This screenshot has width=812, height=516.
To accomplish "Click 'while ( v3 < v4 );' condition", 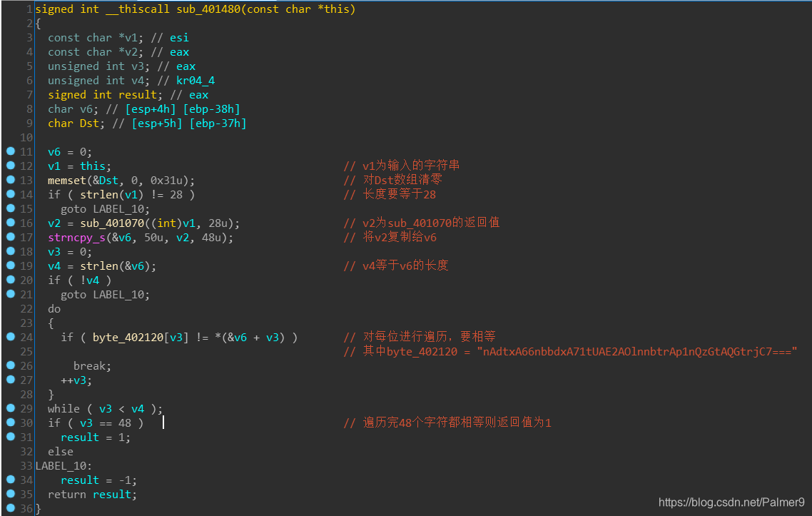I will click(x=105, y=409).
